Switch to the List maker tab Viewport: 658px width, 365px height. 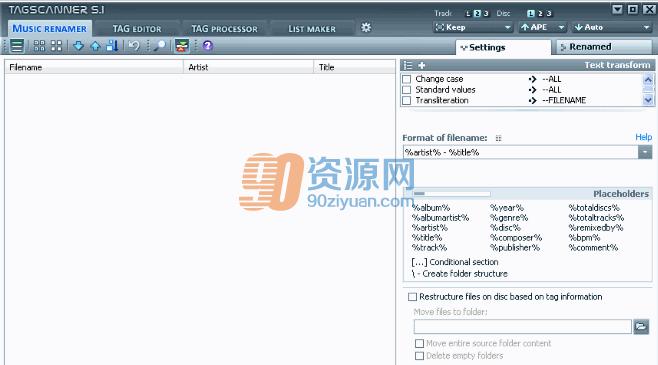(312, 29)
